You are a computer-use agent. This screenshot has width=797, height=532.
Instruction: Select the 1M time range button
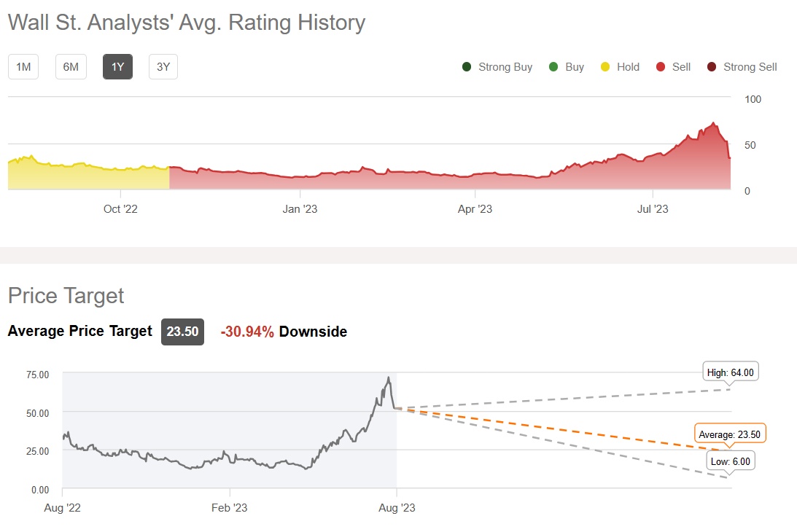click(x=23, y=67)
